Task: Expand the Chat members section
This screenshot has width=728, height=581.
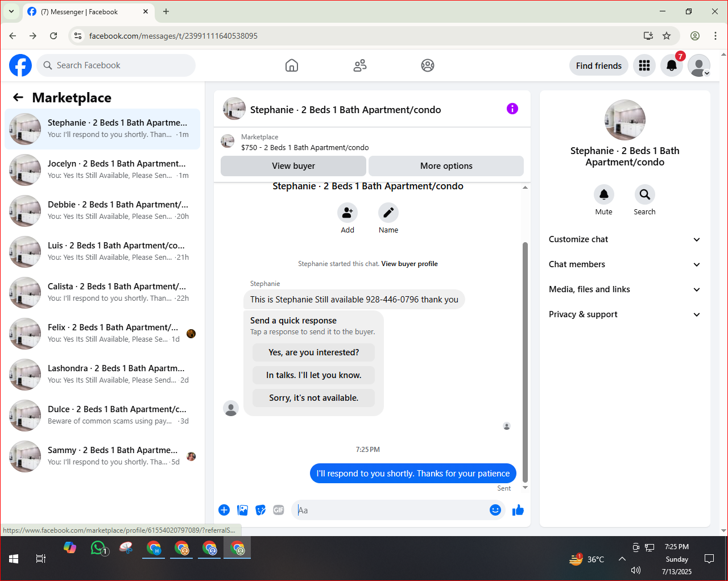Action: click(x=624, y=264)
